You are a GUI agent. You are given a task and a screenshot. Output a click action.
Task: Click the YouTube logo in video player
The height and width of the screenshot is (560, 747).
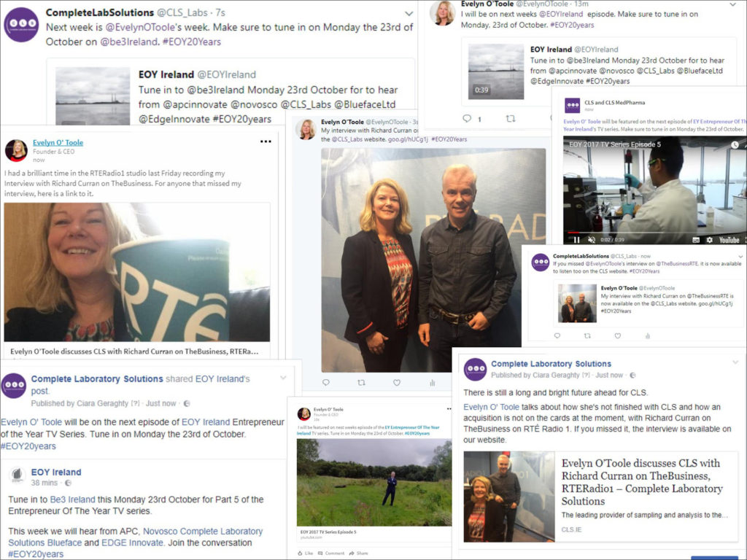[x=729, y=240]
